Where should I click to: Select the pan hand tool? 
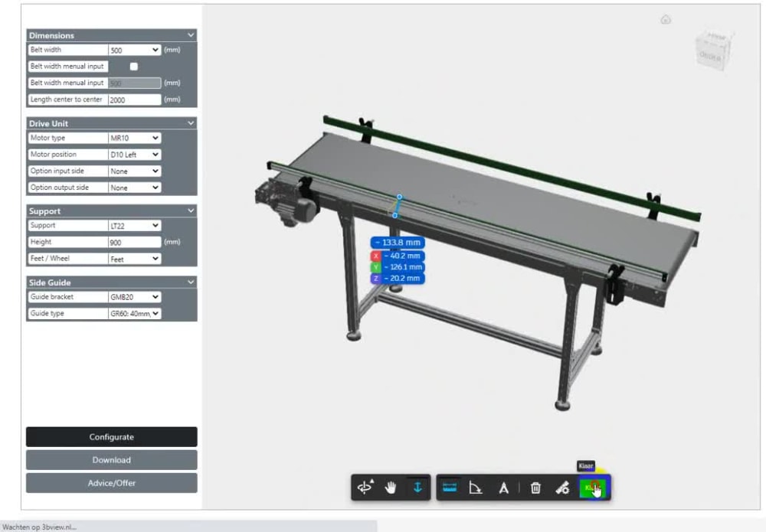pyautogui.click(x=391, y=487)
